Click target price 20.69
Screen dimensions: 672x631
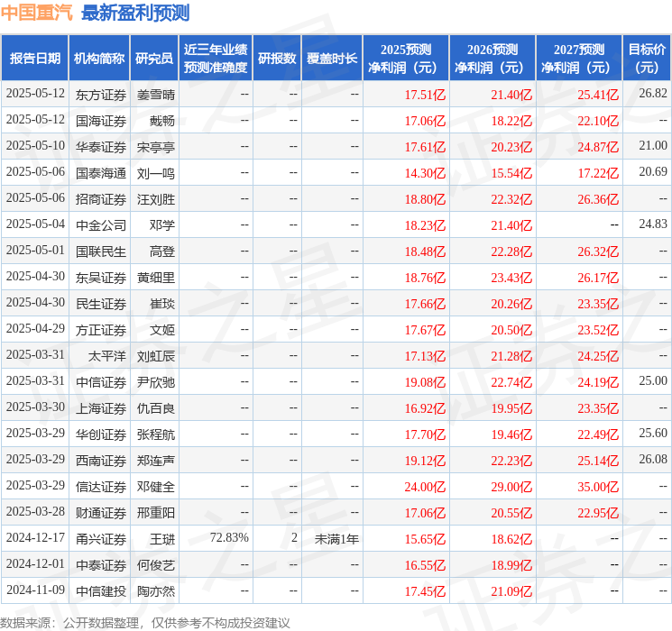click(653, 172)
